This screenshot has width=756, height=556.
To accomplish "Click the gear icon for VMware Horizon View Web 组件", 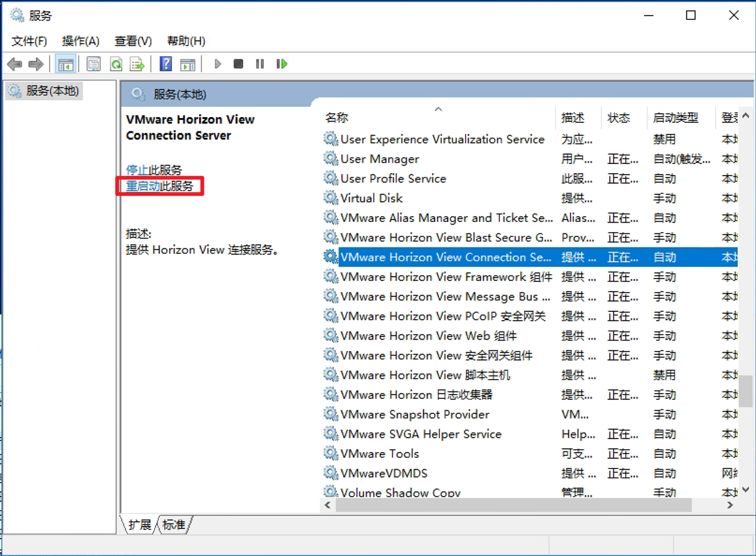I will [331, 336].
